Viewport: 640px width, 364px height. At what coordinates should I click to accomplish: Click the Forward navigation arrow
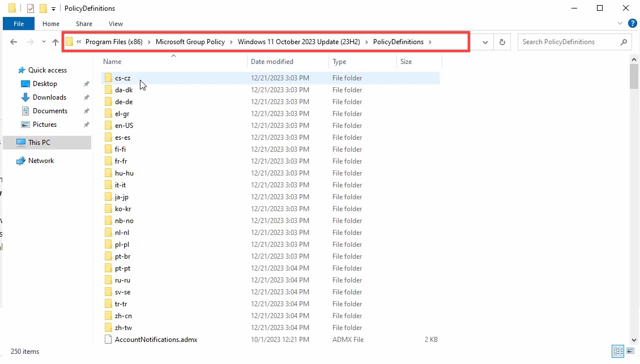(x=30, y=42)
